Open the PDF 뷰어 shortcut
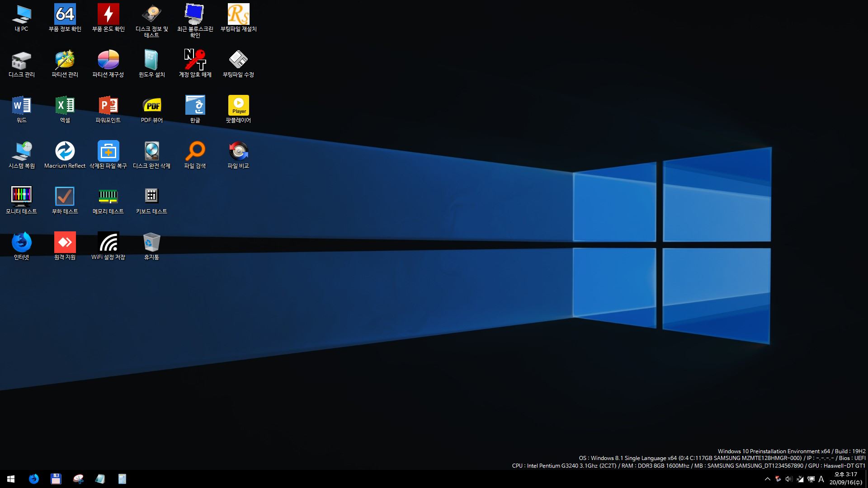Image resolution: width=868 pixels, height=488 pixels. click(152, 109)
